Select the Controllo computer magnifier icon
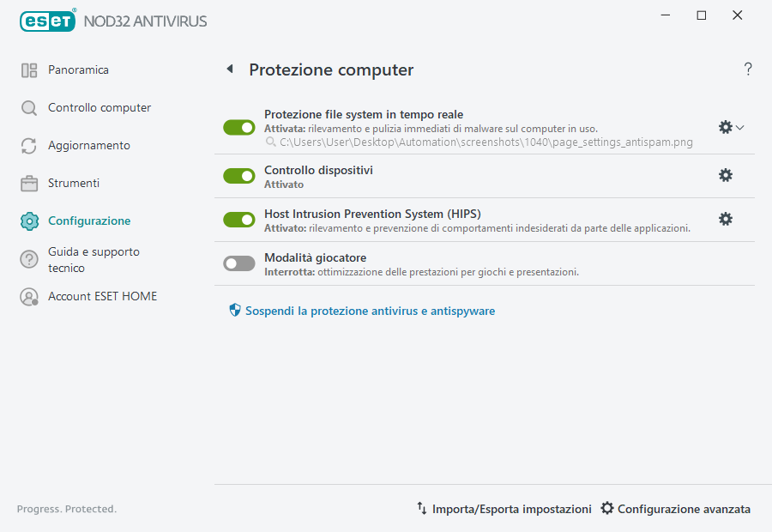 (x=28, y=107)
